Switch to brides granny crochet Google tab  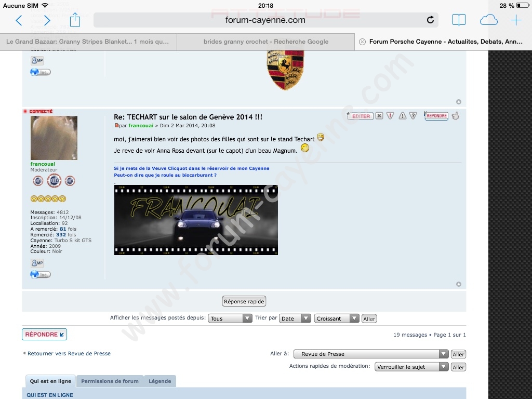click(266, 42)
